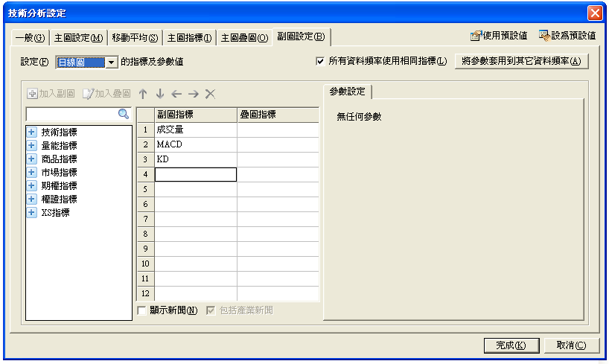Move indicator up with the up arrow
Screen dimensions: 609x364
143,94
